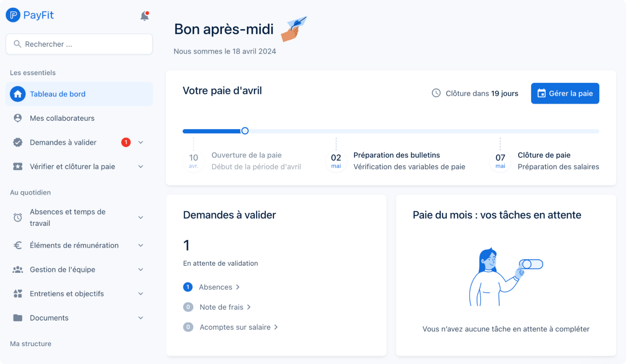
Task: Expand the Vérifier et clôturer la paie section
Action: [x=140, y=166]
